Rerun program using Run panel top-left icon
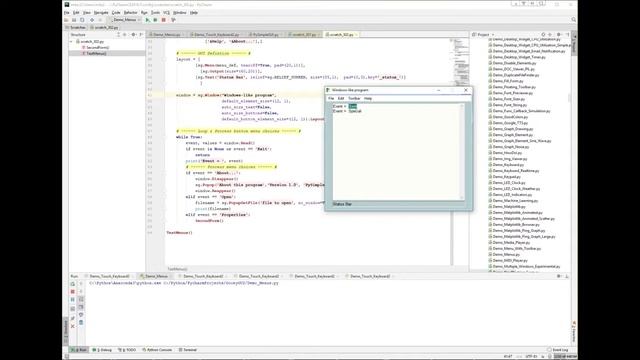The height and width of the screenshot is (360, 640). 73,284
